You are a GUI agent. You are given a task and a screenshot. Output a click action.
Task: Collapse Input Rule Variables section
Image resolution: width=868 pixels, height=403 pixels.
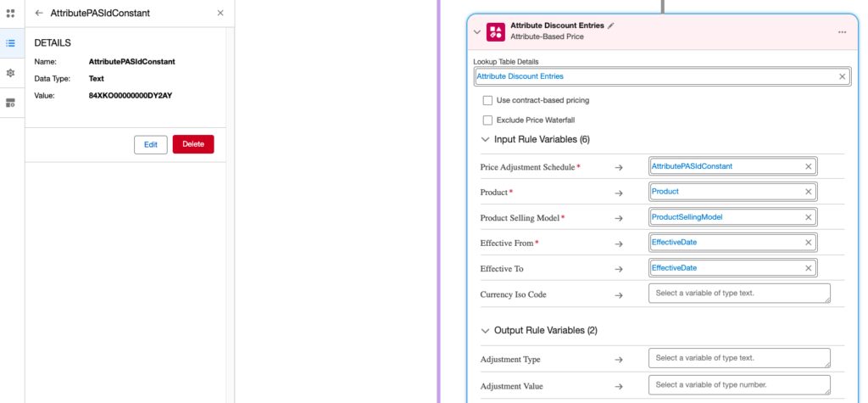(x=485, y=139)
